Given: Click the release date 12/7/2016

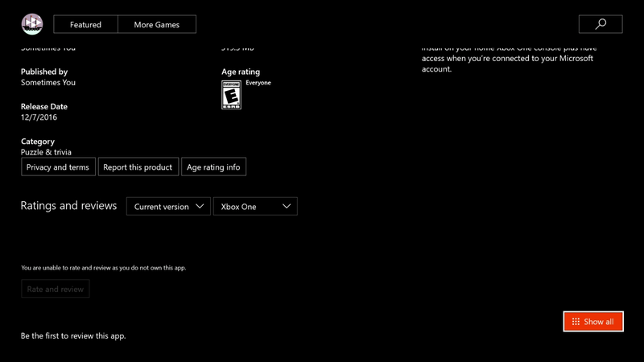Looking at the screenshot, I should coord(39,117).
